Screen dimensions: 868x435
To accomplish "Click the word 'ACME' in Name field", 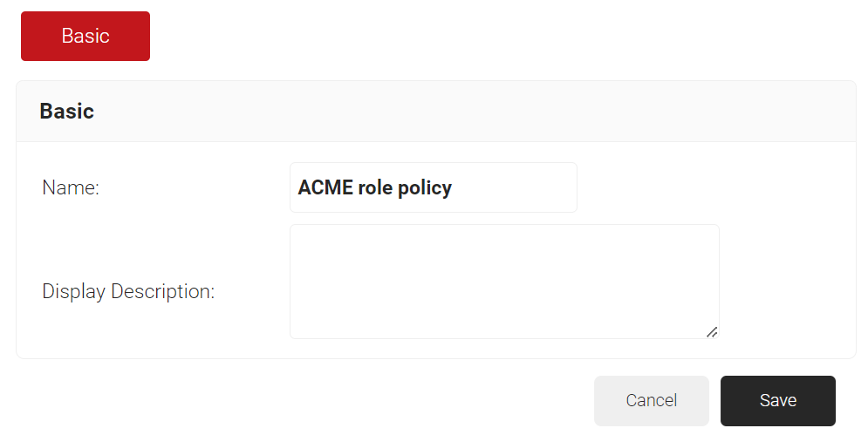I will tap(325, 187).
